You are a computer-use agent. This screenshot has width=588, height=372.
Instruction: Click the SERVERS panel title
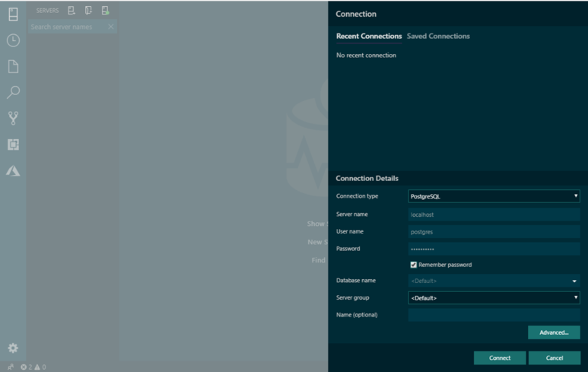(x=47, y=11)
